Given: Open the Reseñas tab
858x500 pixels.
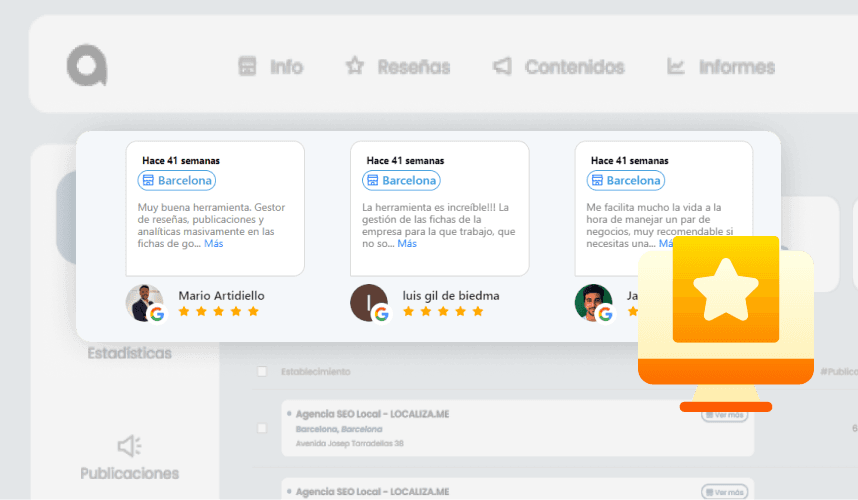Looking at the screenshot, I should point(398,67).
